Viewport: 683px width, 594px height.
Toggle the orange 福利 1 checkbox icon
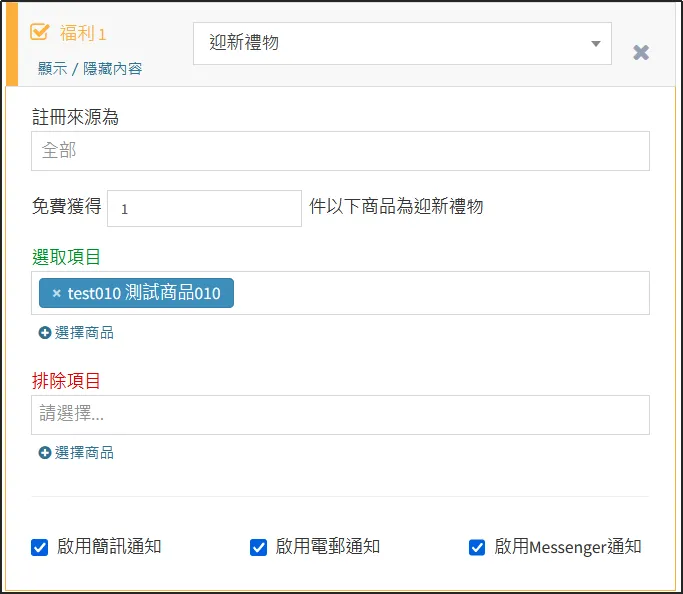tap(40, 32)
